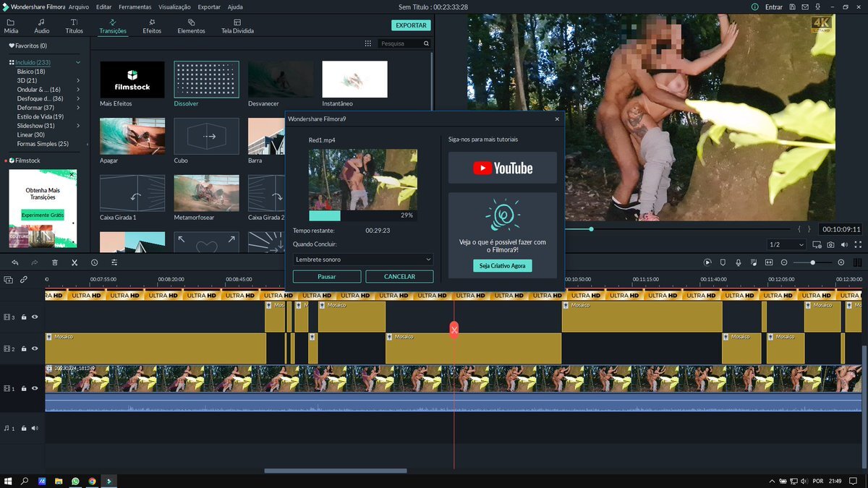
Task: Mute audio track 1 speaker icon
Action: click(x=35, y=428)
